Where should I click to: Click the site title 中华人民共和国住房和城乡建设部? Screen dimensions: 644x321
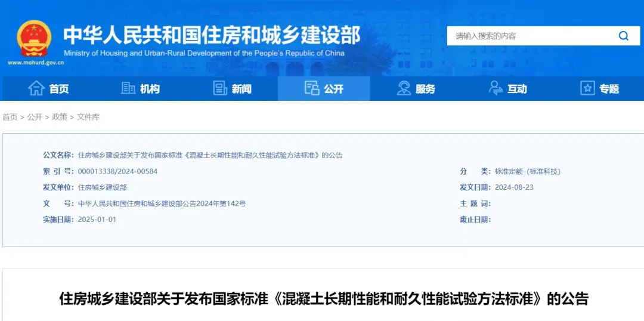coord(212,35)
